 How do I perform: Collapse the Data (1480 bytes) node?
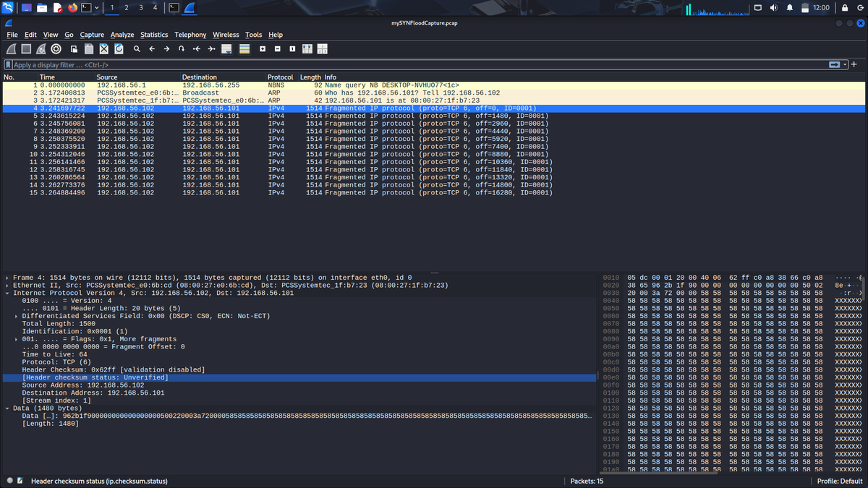tap(7, 408)
